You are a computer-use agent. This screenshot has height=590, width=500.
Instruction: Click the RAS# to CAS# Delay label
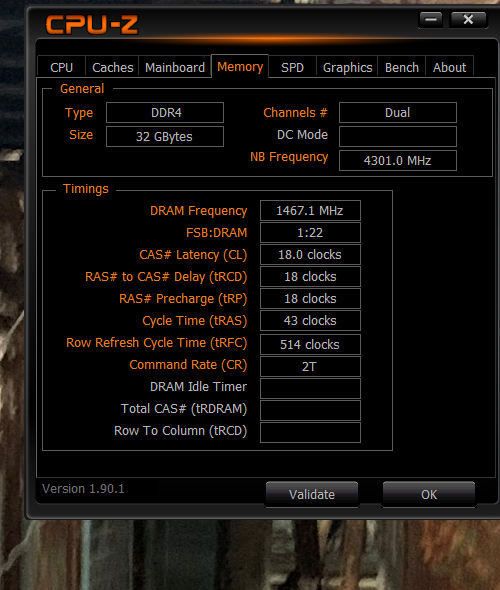[x=166, y=277]
